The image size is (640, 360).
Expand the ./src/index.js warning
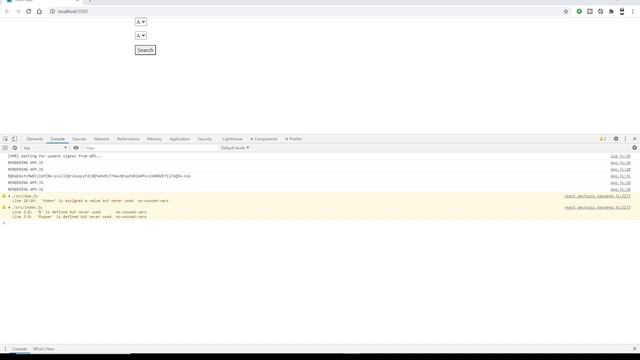[9, 207]
